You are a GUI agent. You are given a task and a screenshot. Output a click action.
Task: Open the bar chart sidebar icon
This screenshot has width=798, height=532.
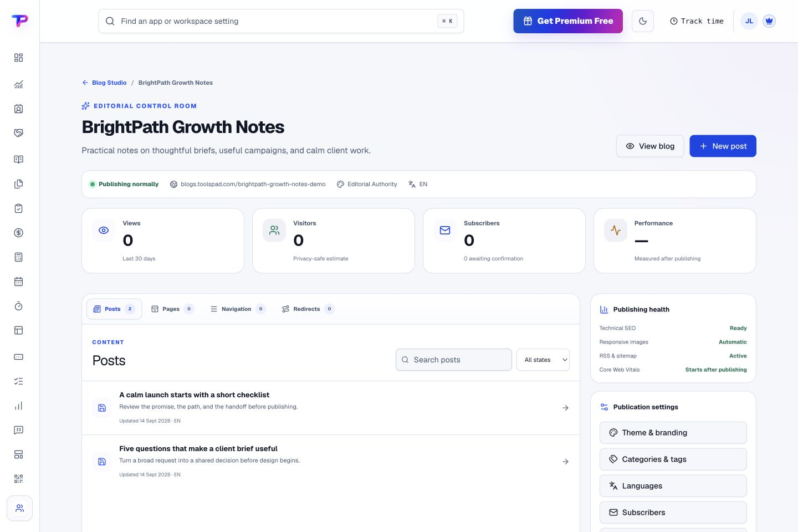[18, 406]
